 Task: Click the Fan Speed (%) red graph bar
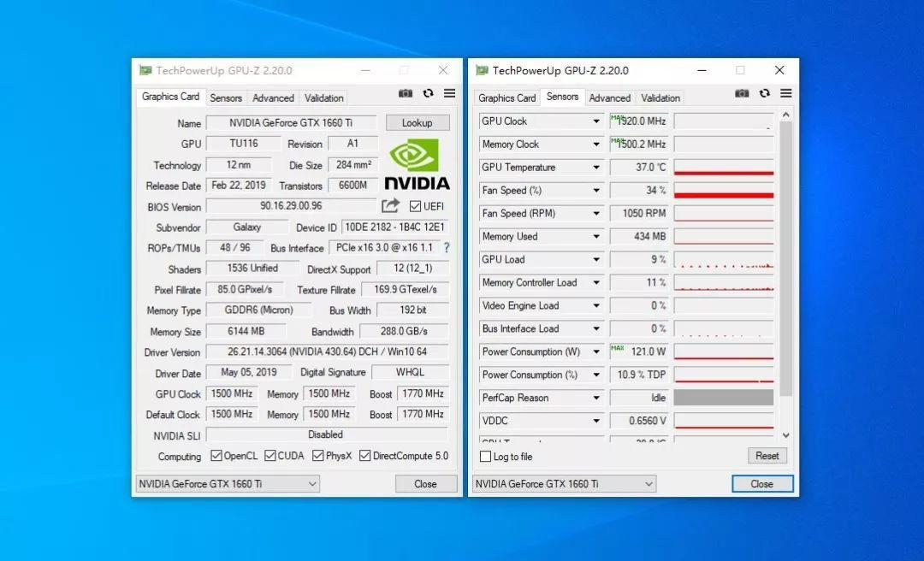[724, 195]
